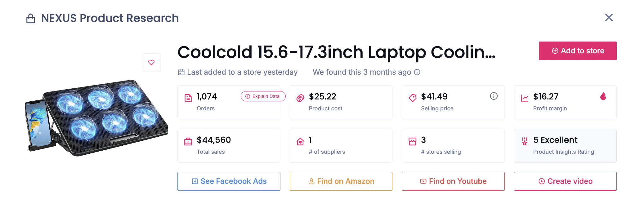Click the briefcase icon next to Total sales

coord(188,140)
